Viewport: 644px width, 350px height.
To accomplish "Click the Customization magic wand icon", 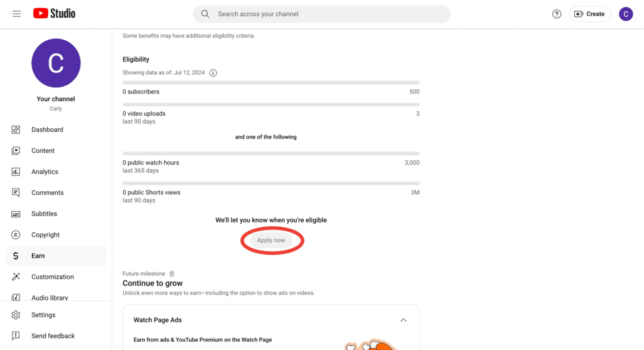I will pyautogui.click(x=16, y=277).
